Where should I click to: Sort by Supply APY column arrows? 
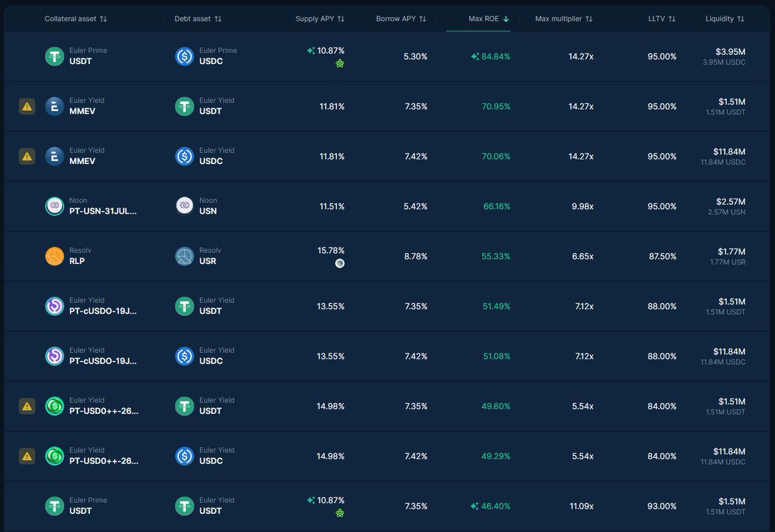(341, 19)
